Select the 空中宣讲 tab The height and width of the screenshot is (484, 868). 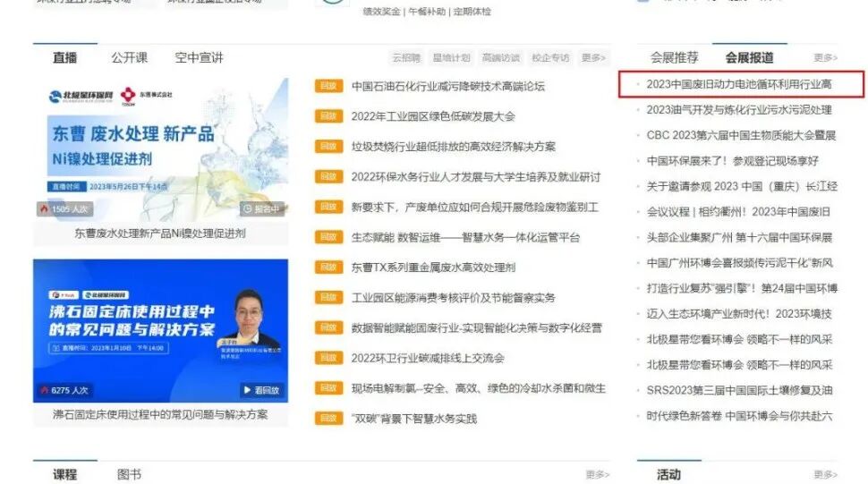[x=199, y=57]
